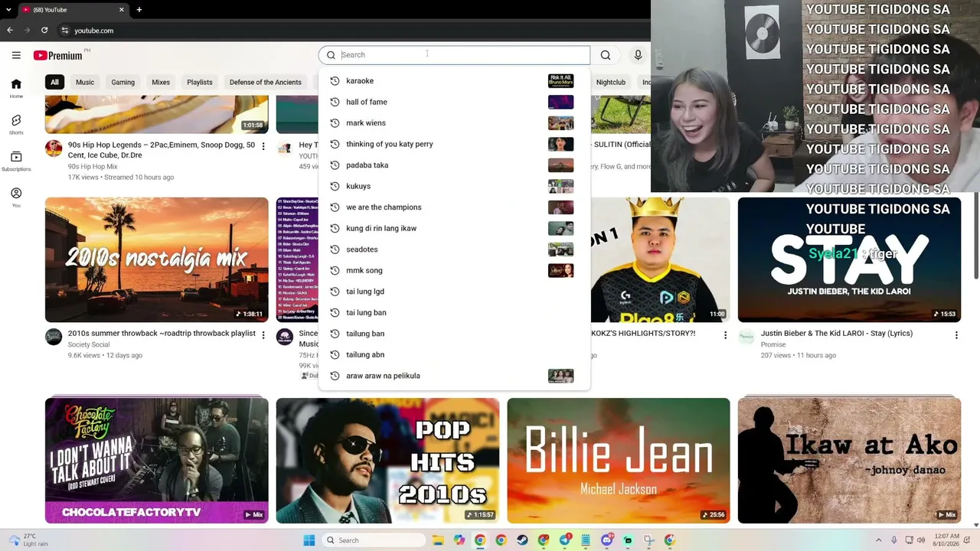Go back in the browser
Viewport: 980px width, 551px height.
click(10, 31)
